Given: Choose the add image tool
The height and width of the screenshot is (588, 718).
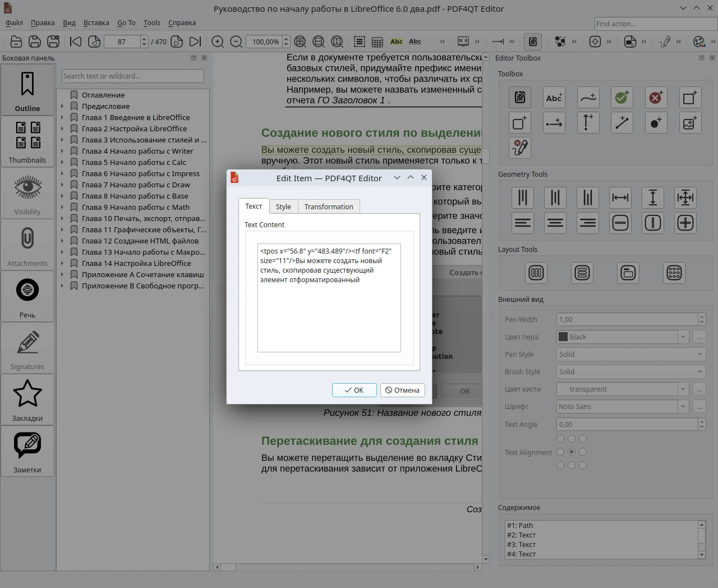Looking at the screenshot, I should click(x=689, y=123).
